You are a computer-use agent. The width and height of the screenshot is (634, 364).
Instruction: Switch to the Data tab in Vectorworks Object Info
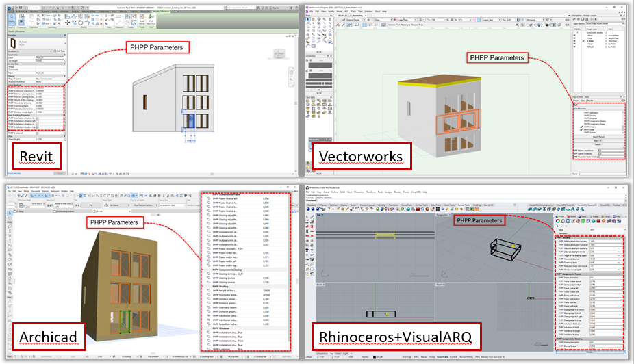click(583, 101)
